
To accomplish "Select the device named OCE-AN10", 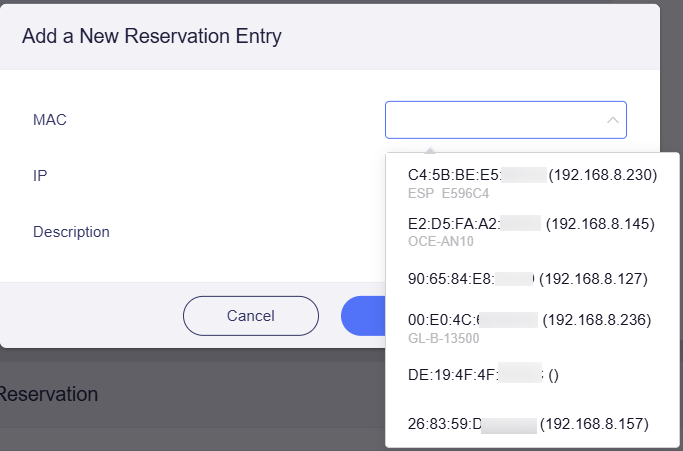I will 441,241.
